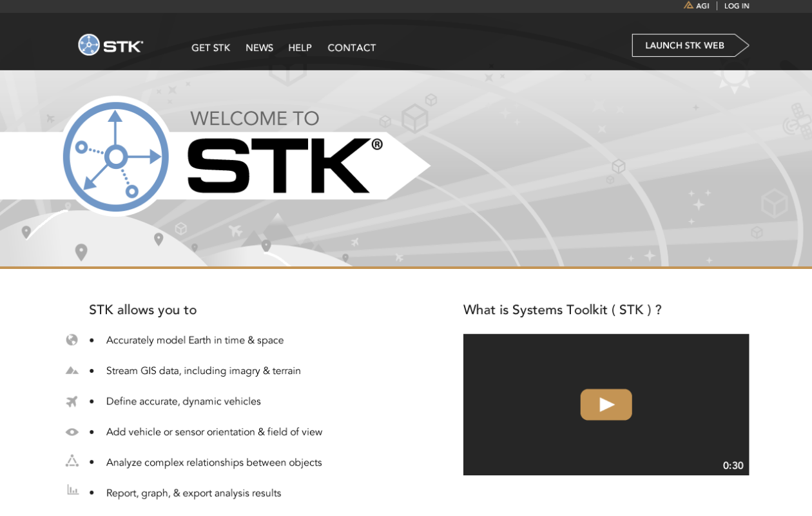Click 'Analyze complex relationships between objects' text
812x516 pixels.
coord(214,462)
